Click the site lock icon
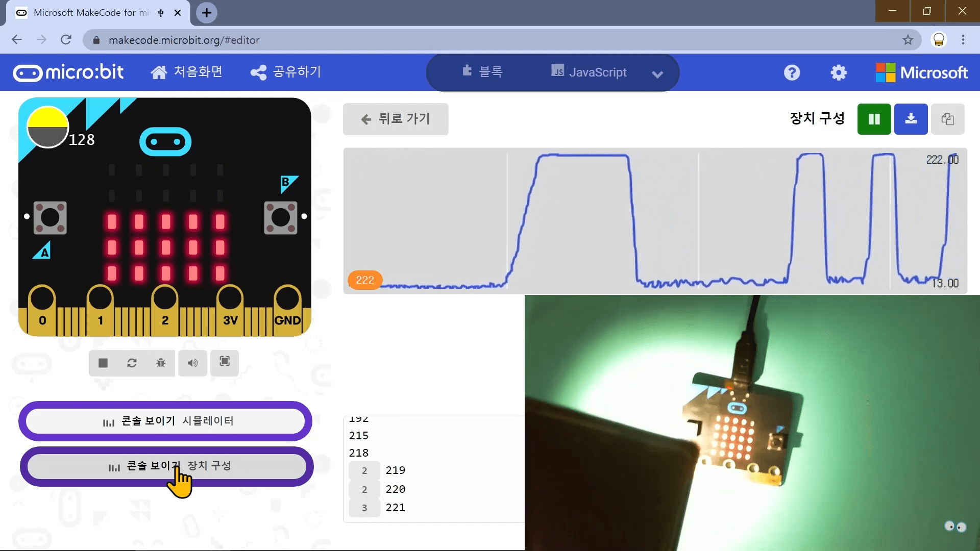 pos(96,40)
